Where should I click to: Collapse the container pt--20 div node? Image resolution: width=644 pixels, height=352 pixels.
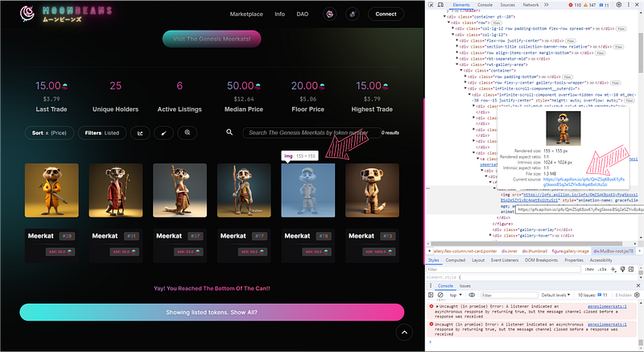tap(444, 17)
